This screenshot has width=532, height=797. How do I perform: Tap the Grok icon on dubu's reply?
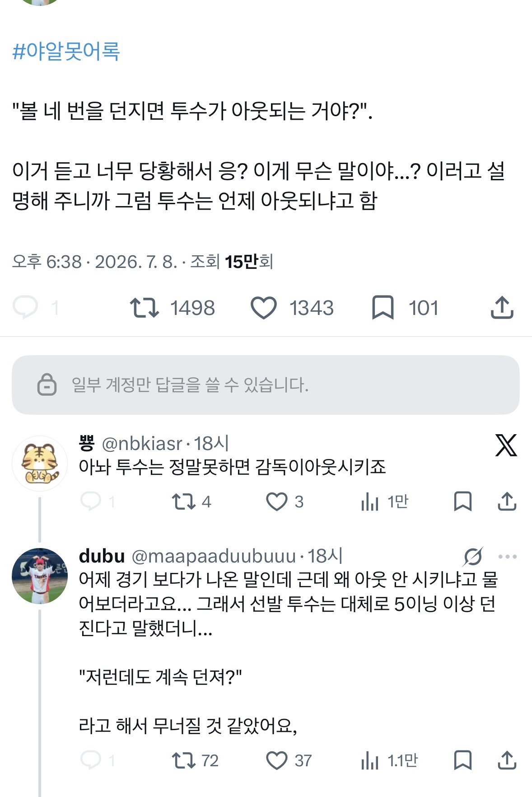(x=473, y=557)
